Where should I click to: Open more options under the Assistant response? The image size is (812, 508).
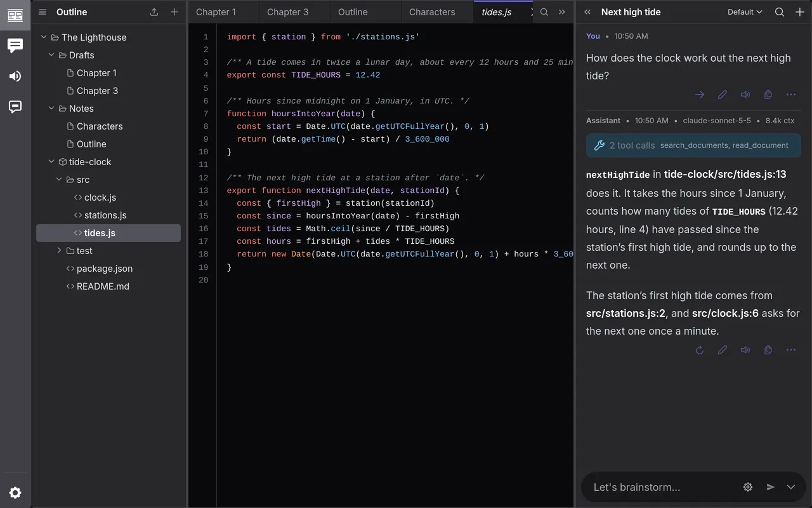point(791,350)
